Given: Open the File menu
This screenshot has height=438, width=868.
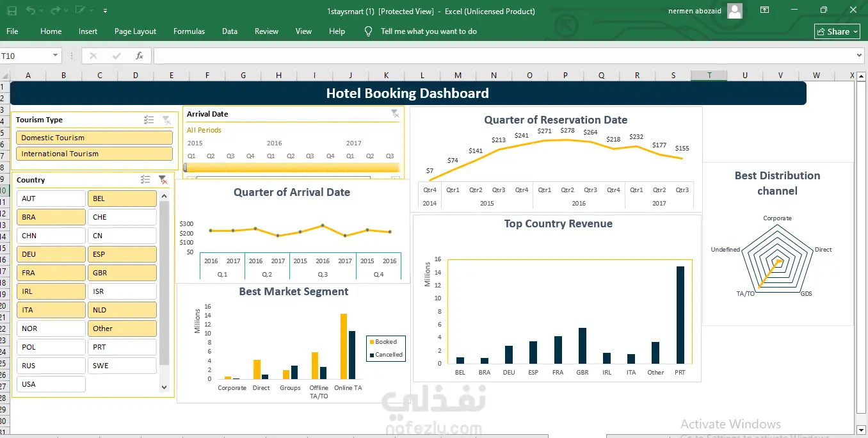Looking at the screenshot, I should (12, 31).
